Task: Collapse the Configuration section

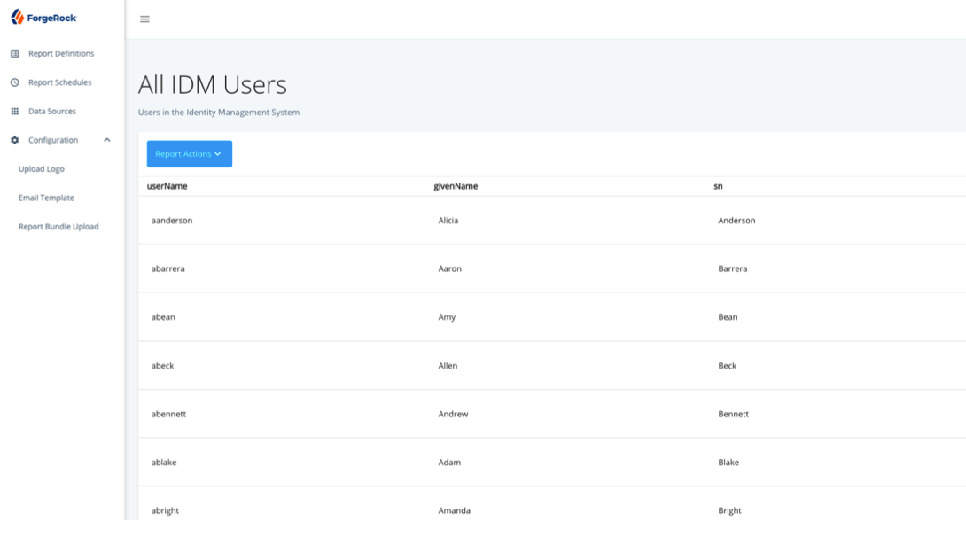Action: (x=107, y=139)
